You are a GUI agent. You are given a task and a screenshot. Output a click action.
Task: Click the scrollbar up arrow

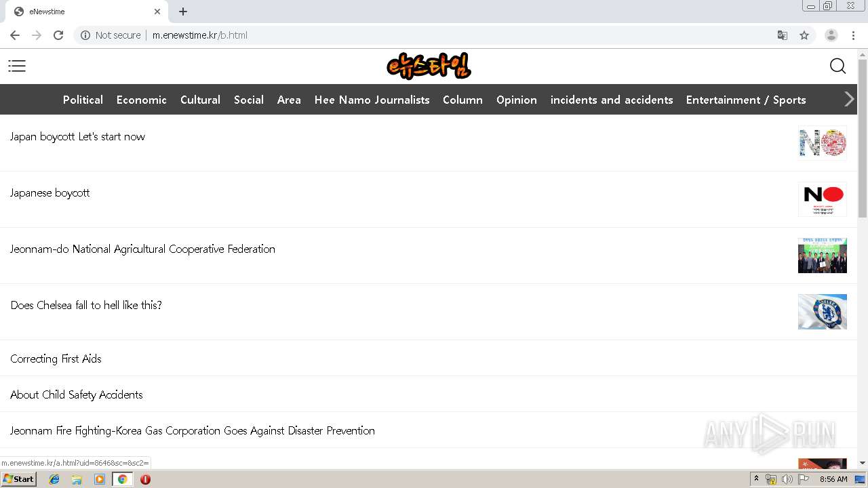(863, 54)
